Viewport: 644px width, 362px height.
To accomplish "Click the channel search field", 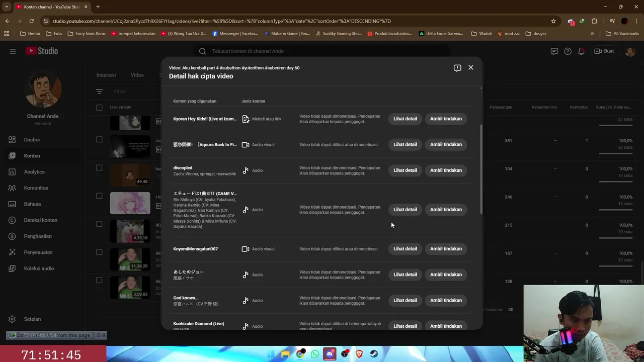I will 322,51.
